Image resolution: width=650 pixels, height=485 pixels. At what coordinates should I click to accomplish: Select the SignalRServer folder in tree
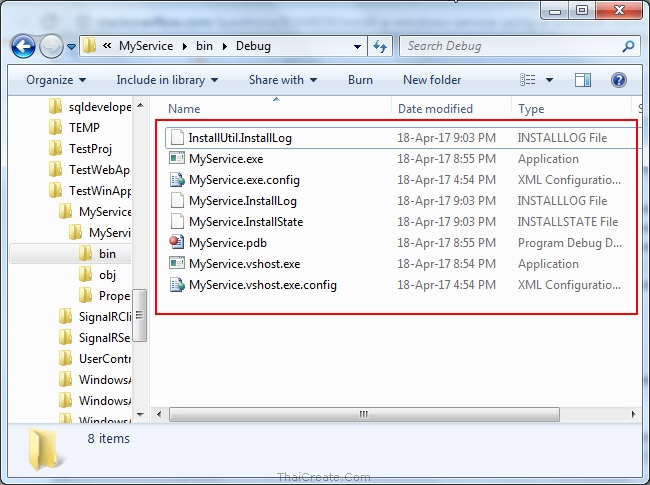[94, 338]
